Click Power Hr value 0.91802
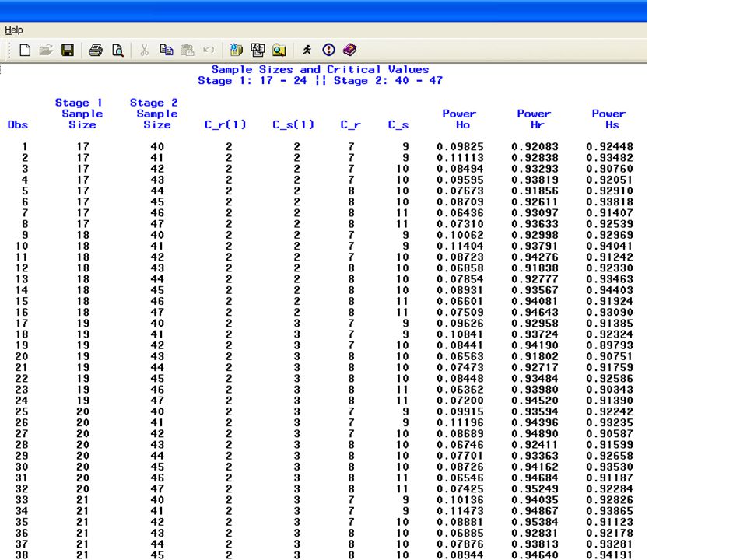Image resolution: width=747 pixels, height=560 pixels. pyautogui.click(x=535, y=356)
